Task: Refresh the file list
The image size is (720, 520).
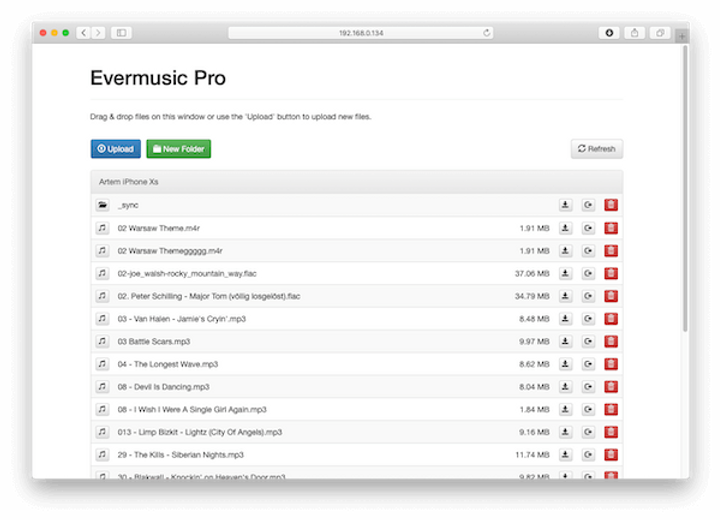Action: 596,149
